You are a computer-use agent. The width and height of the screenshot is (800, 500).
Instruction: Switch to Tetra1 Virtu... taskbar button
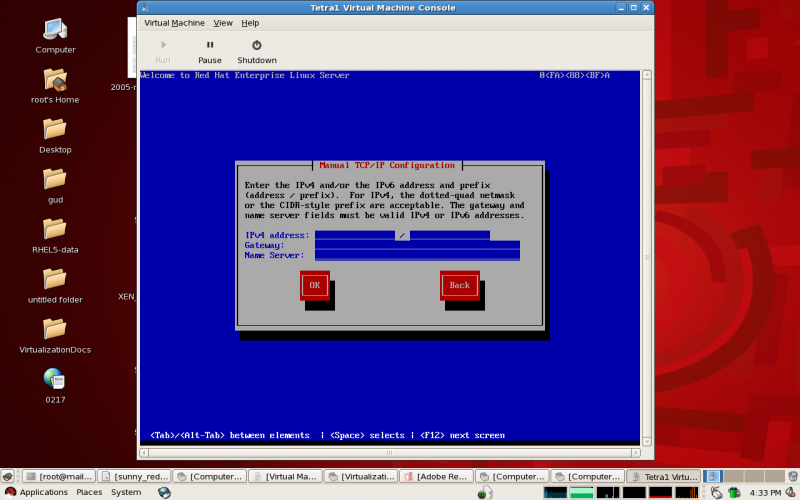[x=663, y=477]
